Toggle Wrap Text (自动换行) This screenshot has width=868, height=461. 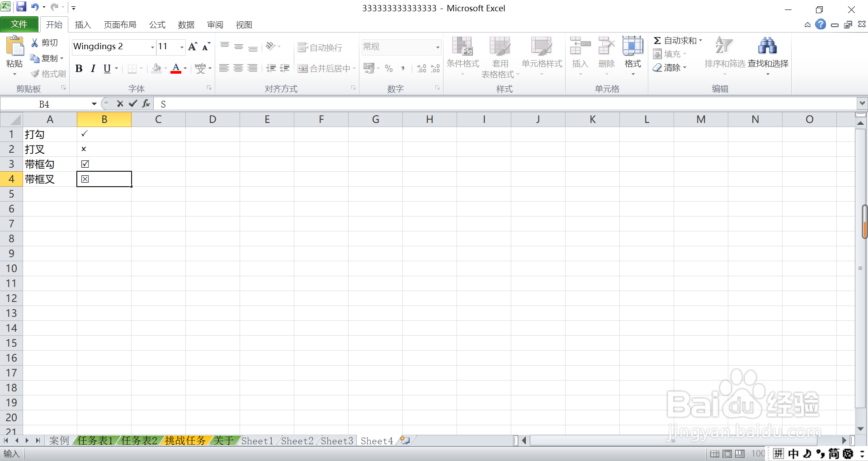tap(320, 47)
